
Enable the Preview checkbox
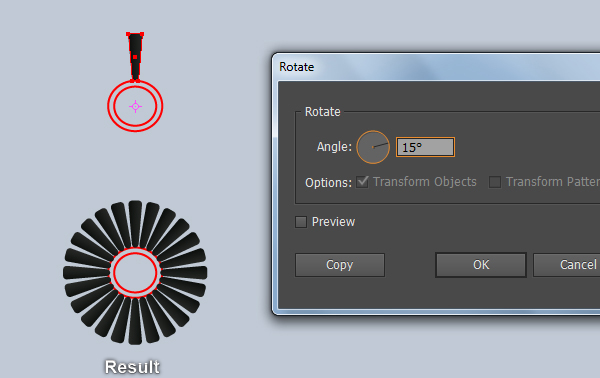[x=301, y=222]
